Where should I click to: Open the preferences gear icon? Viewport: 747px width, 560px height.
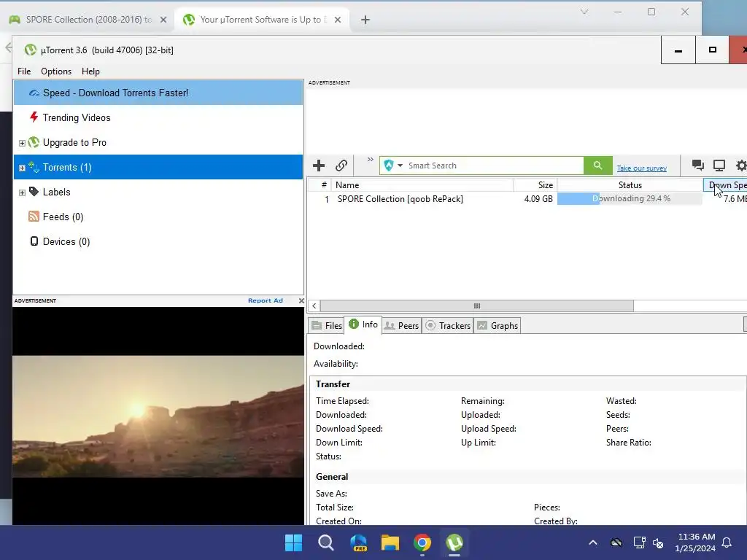tap(741, 166)
